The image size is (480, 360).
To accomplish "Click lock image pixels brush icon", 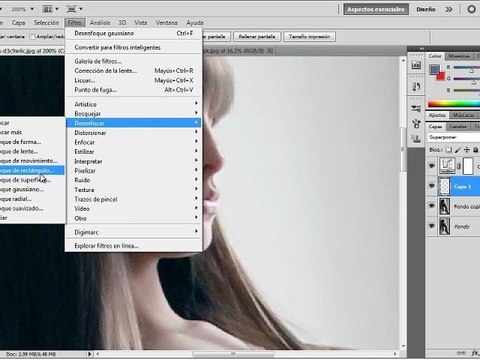I will [x=458, y=150].
